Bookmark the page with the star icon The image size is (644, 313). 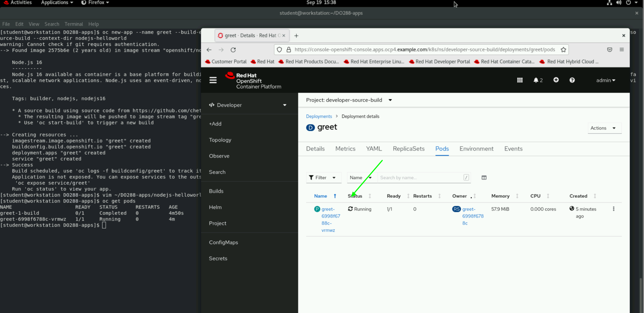(563, 50)
